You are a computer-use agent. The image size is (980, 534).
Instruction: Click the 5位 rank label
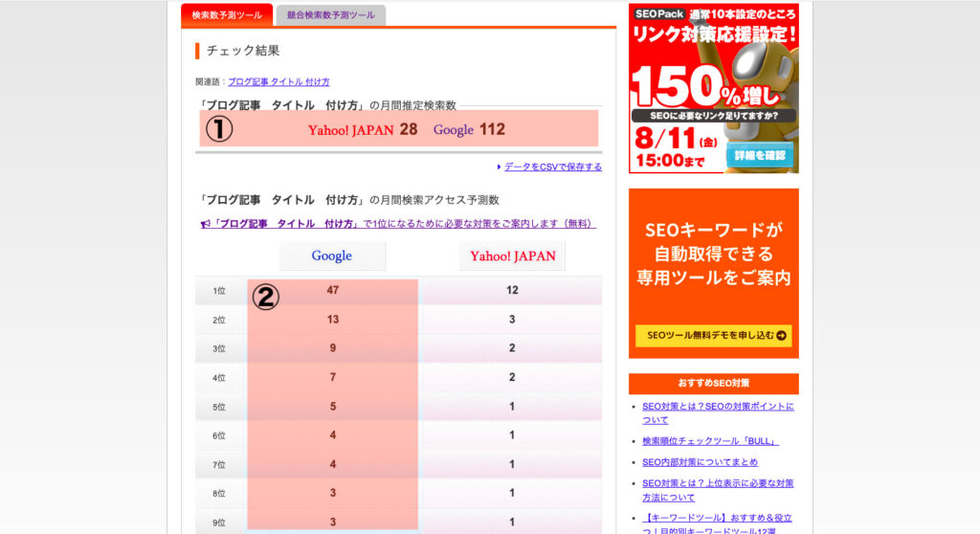(x=219, y=407)
